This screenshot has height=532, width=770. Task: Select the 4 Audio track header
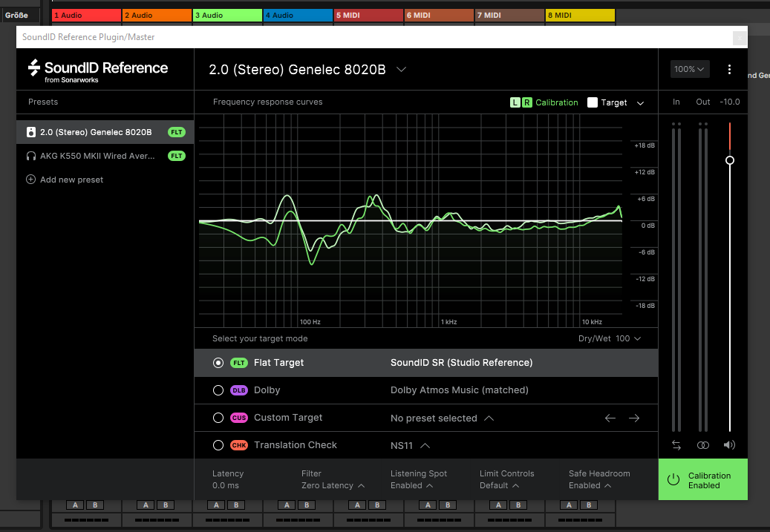(298, 16)
